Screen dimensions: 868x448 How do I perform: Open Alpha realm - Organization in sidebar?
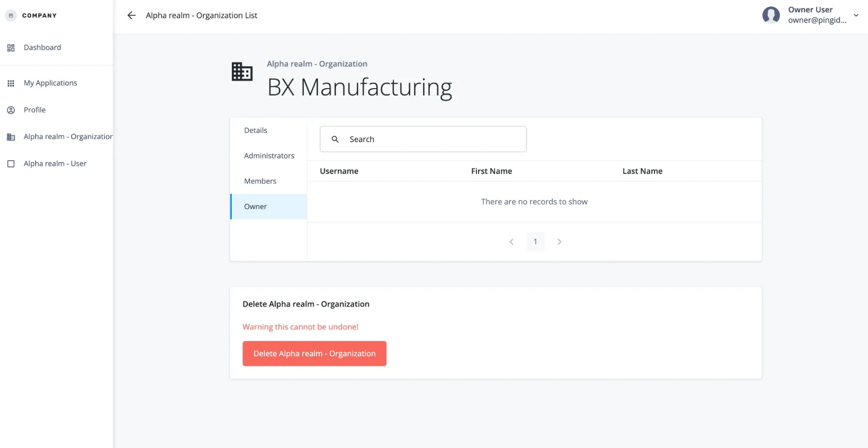(x=56, y=137)
